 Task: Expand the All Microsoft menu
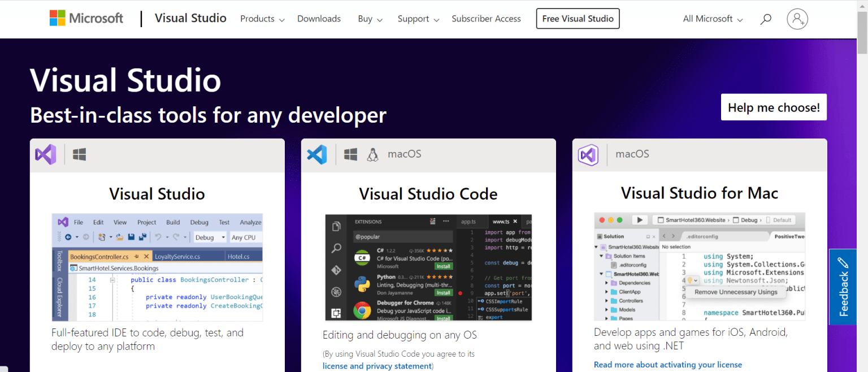(x=712, y=19)
